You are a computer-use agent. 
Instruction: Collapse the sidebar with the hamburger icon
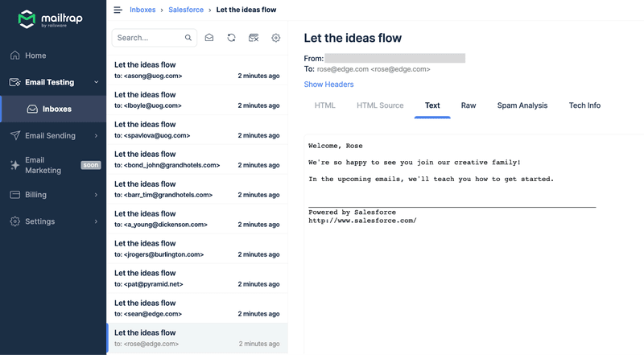click(118, 10)
